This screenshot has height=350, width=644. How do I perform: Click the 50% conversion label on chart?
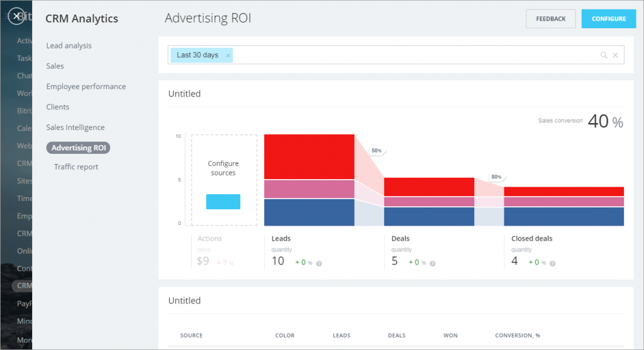pyautogui.click(x=376, y=151)
